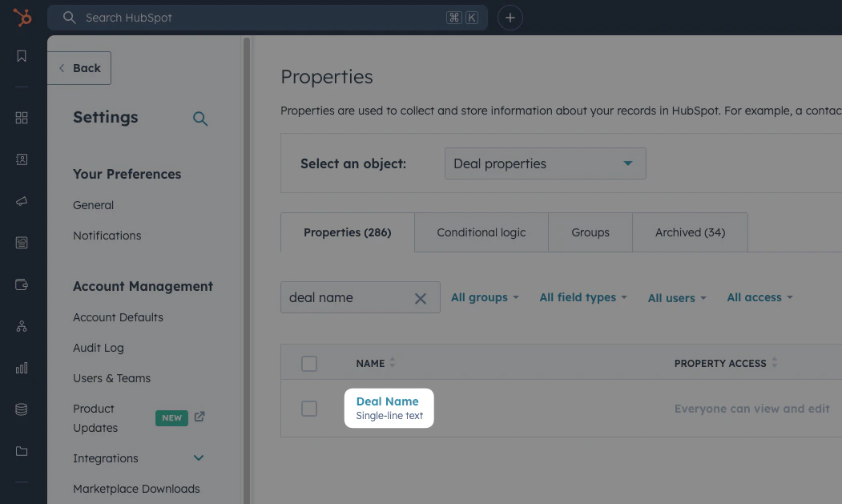Viewport: 842px width, 504px height.
Task: Clear the deal name search with the X
Action: point(420,297)
